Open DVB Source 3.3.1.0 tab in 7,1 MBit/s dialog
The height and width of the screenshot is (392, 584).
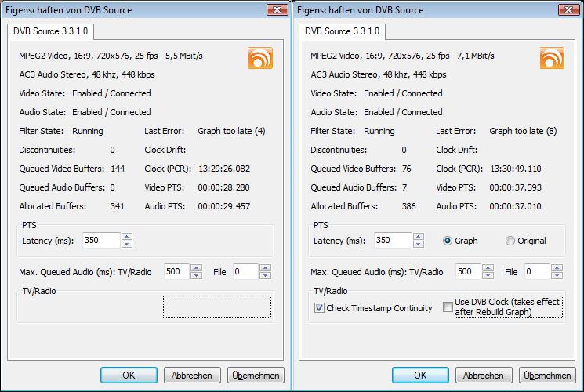[x=342, y=31]
